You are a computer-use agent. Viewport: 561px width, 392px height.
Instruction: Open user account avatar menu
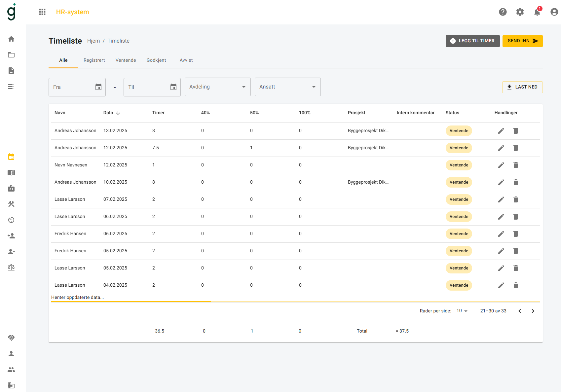[554, 12]
